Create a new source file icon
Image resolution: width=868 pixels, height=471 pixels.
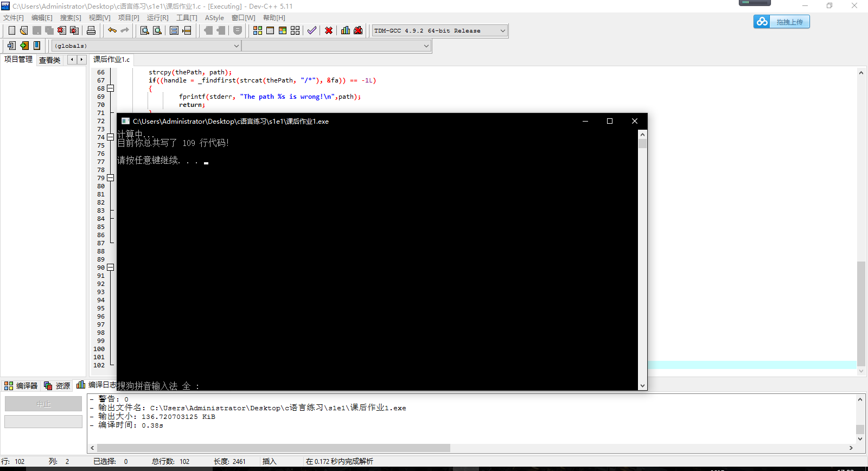point(12,30)
